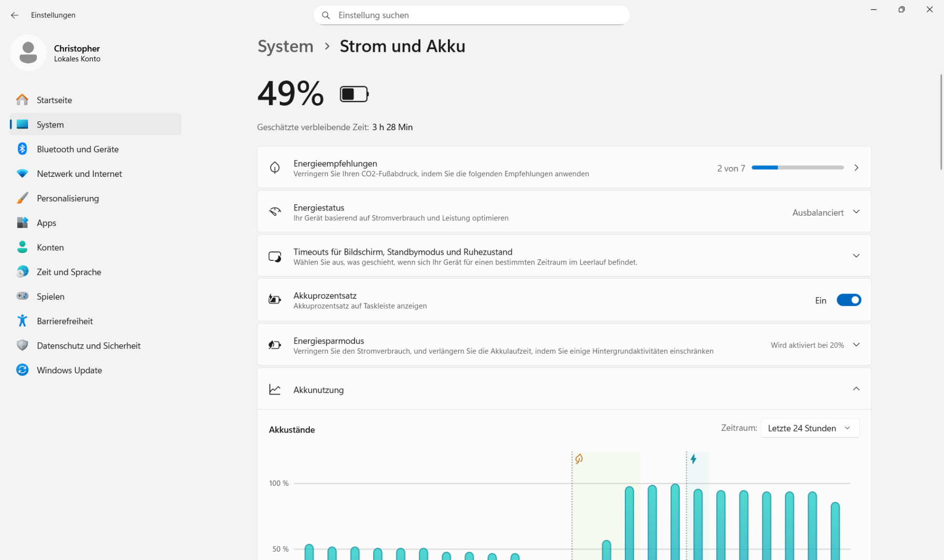This screenshot has width=944, height=560.
Task: Click the back arrow in Einstellungen
Action: pos(15,15)
